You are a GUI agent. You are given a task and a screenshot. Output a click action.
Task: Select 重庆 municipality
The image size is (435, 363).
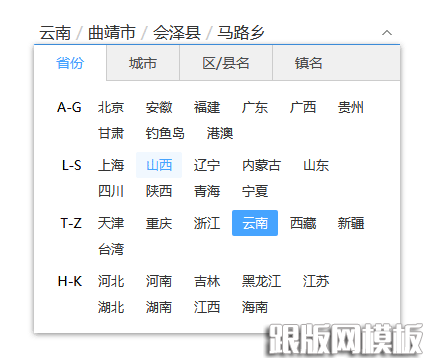[159, 223]
